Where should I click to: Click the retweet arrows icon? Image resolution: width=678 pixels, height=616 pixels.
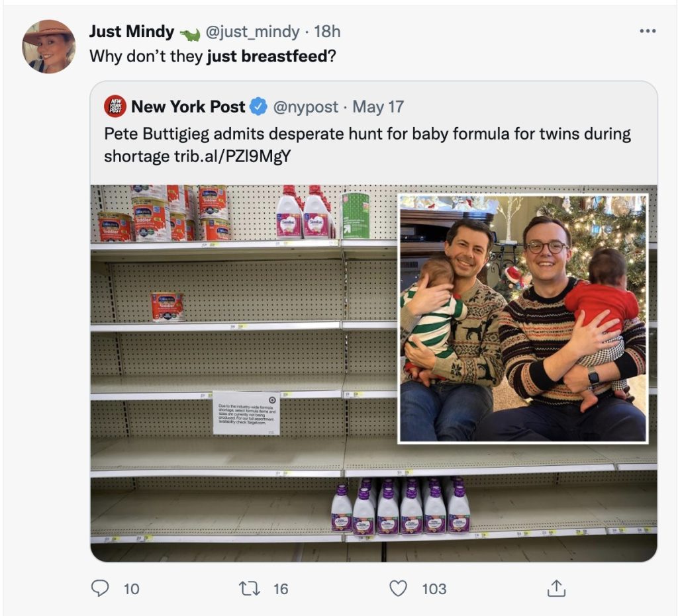250,588
